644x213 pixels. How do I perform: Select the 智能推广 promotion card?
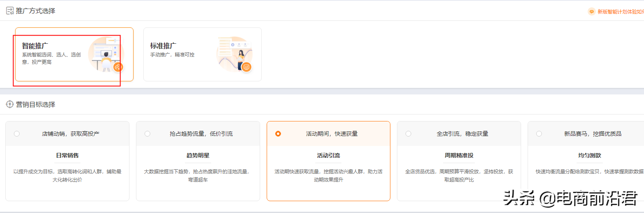74,54
